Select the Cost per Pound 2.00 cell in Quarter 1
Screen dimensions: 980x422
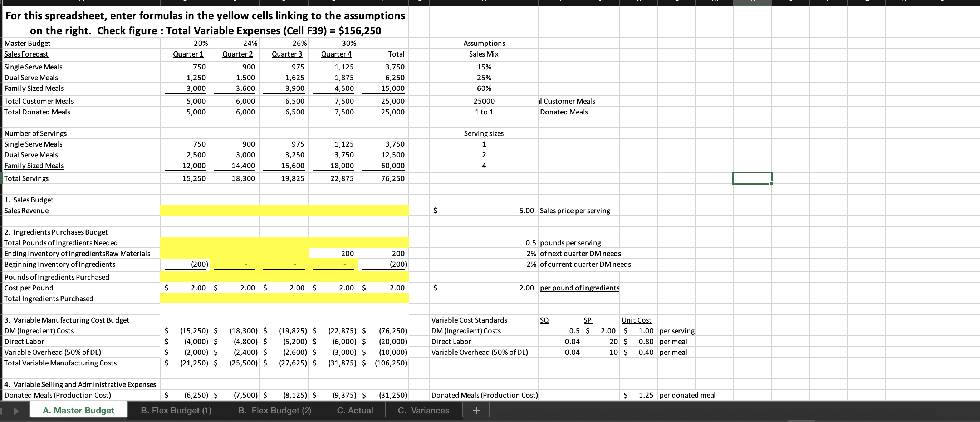(185, 288)
